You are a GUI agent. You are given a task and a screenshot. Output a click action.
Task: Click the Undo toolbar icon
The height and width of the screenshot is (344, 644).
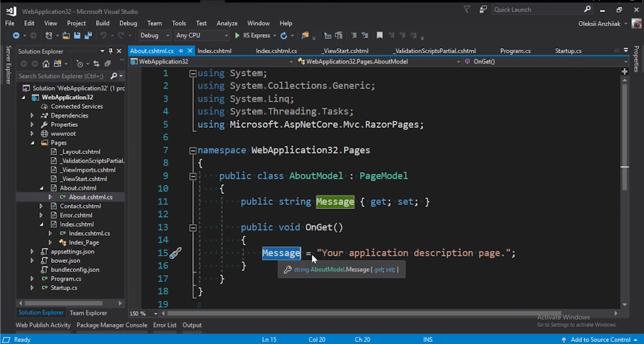103,36
